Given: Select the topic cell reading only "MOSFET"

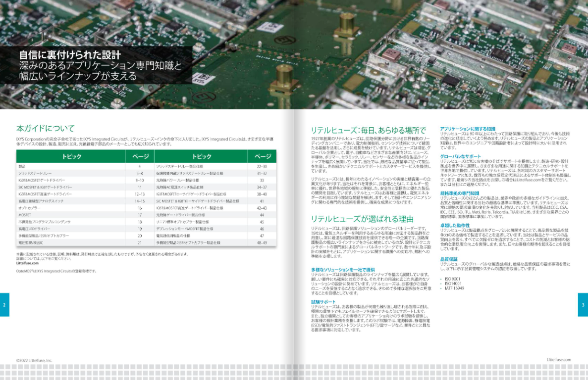Looking at the screenshot, I should pos(25,215).
